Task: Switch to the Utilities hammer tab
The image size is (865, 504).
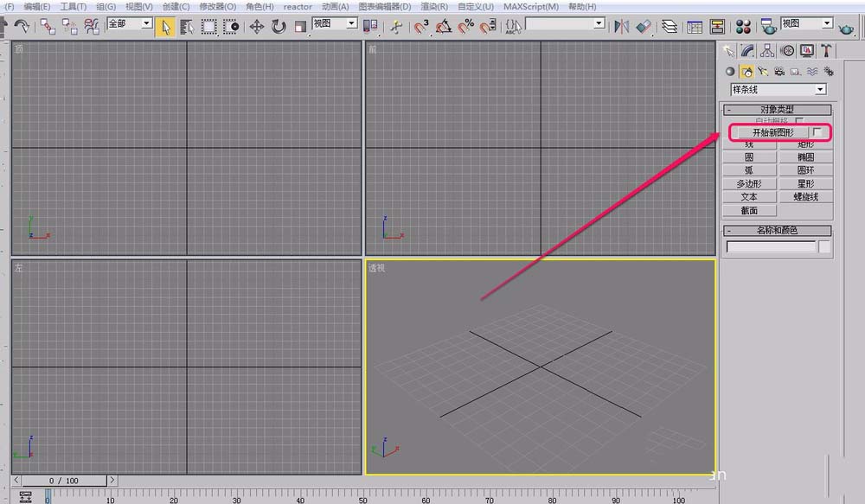Action: point(826,51)
